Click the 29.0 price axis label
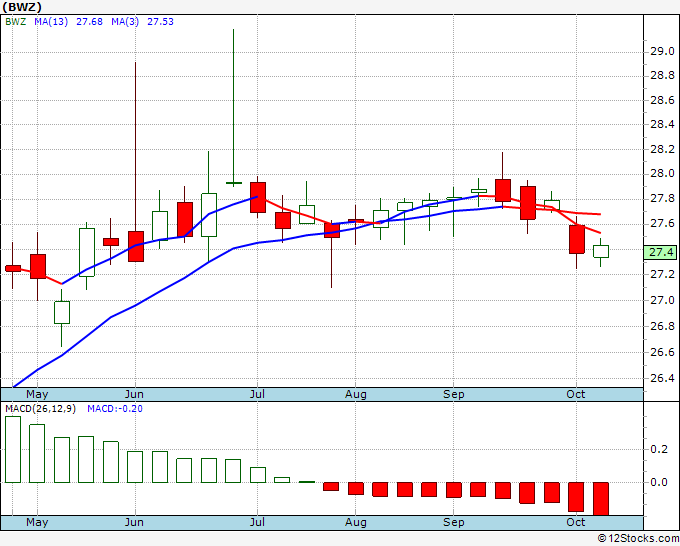This screenshot has width=680, height=546. 662,52
